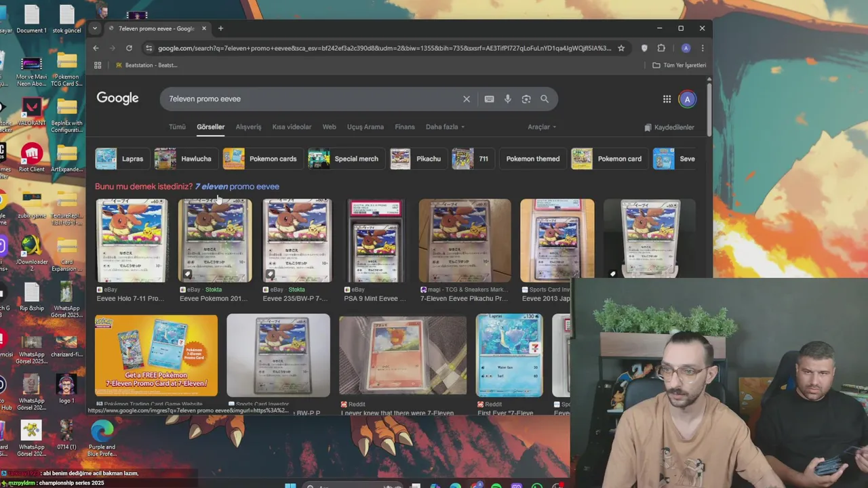Image resolution: width=868 pixels, height=488 pixels.
Task: Click the Windows Start button on taskbar
Action: tap(290, 485)
